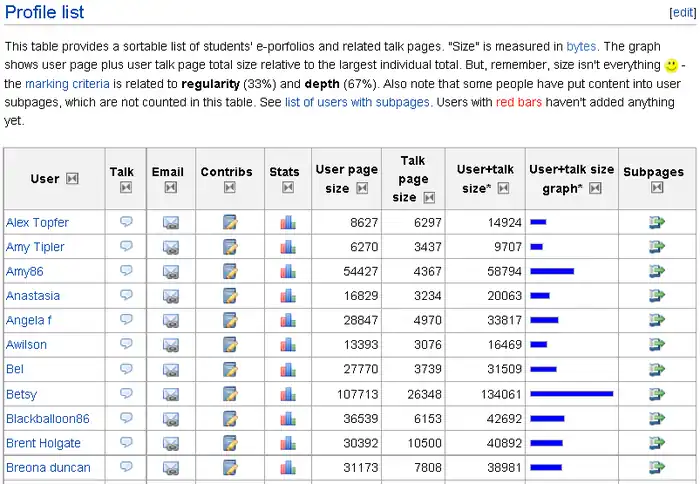The height and width of the screenshot is (484, 700).
Task: View the stats chart icon for Anastasia
Action: (288, 295)
